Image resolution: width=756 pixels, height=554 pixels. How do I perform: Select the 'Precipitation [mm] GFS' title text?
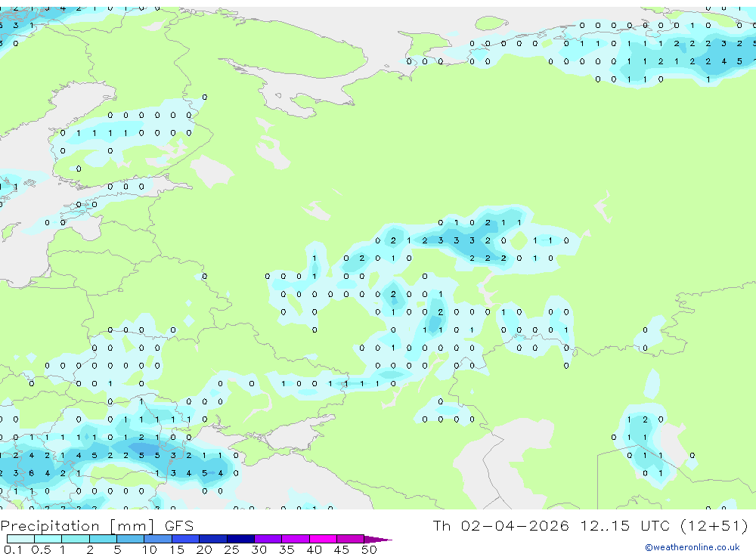(x=97, y=526)
